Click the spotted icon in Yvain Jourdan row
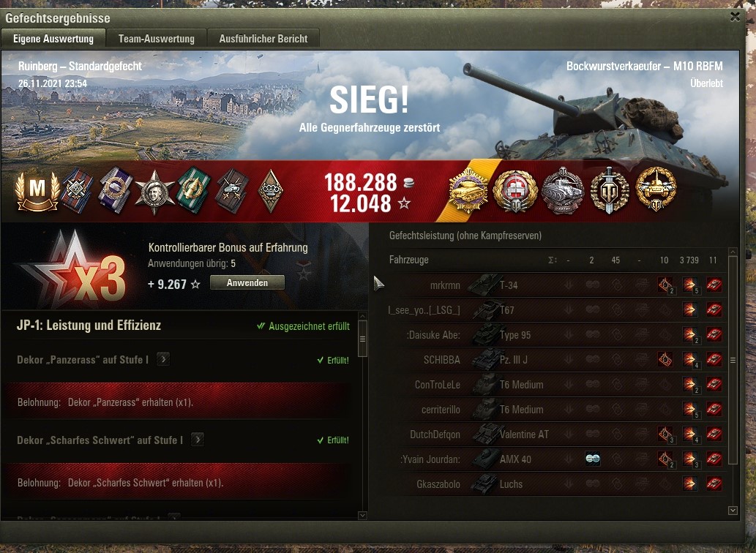The height and width of the screenshot is (553, 756). click(x=593, y=459)
